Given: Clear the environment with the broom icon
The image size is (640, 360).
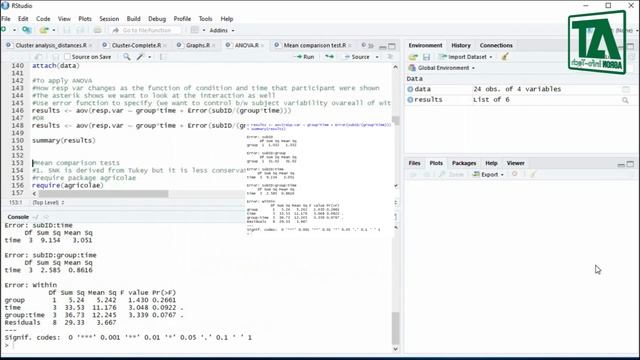Looking at the screenshot, I should coord(505,57).
